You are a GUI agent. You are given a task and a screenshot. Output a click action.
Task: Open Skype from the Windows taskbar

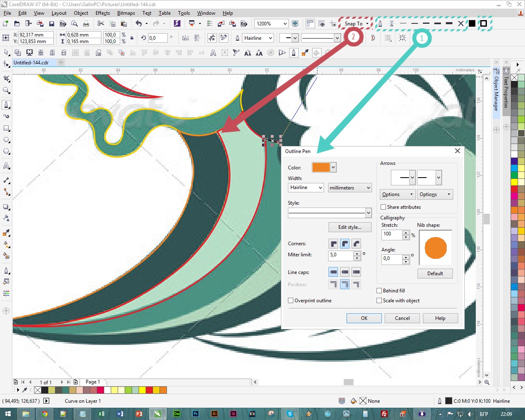pyautogui.click(x=290, y=413)
